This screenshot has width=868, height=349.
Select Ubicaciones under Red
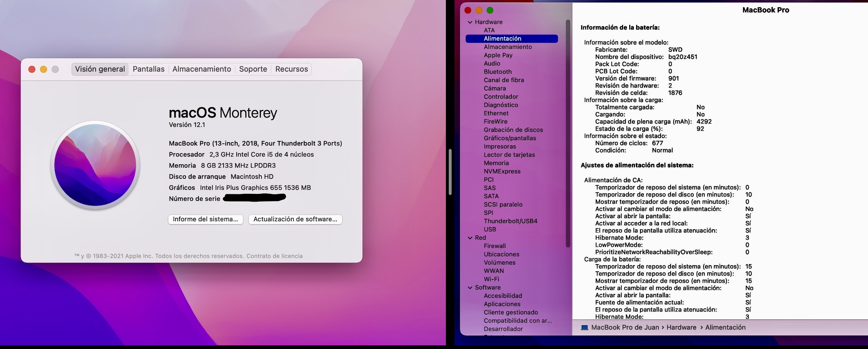pos(501,254)
